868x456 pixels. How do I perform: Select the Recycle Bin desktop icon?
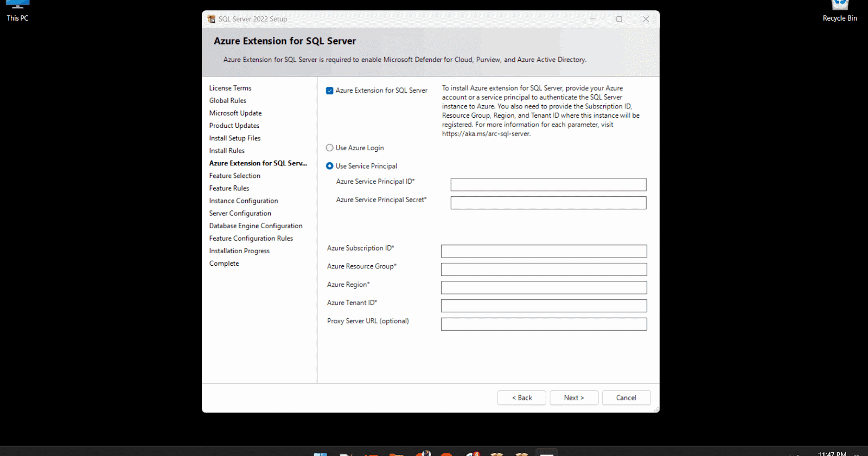(839, 10)
